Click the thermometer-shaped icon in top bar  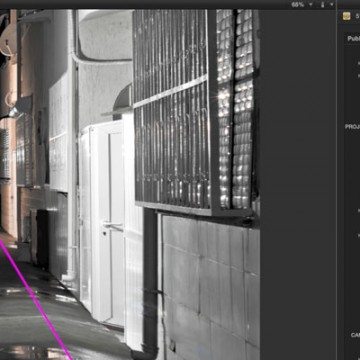pyautogui.click(x=322, y=5)
